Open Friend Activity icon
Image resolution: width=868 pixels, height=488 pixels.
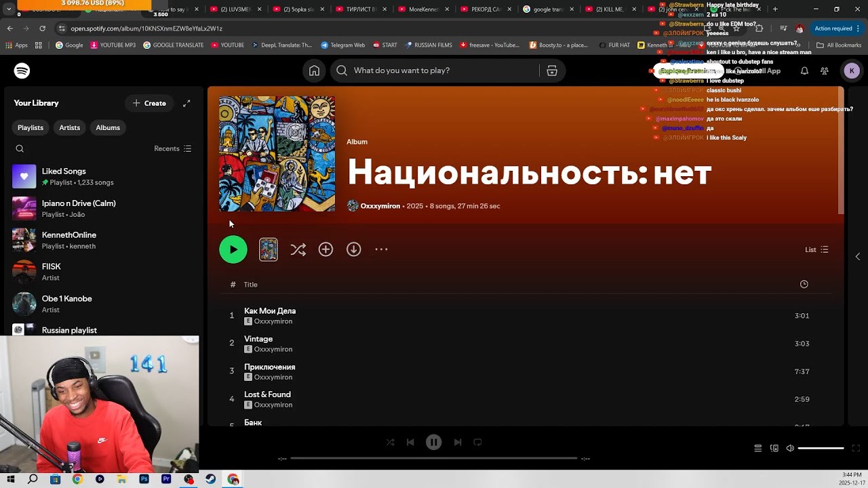point(825,70)
